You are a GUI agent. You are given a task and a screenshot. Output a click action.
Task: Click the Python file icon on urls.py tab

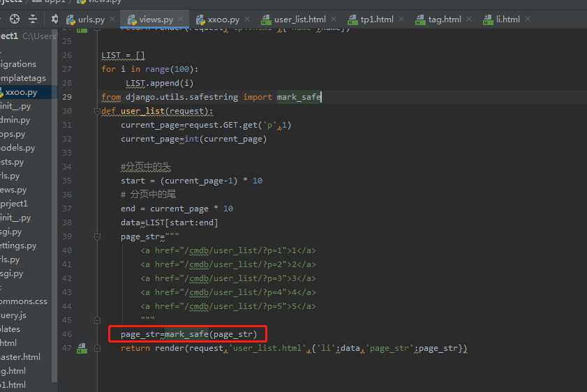[x=70, y=20]
